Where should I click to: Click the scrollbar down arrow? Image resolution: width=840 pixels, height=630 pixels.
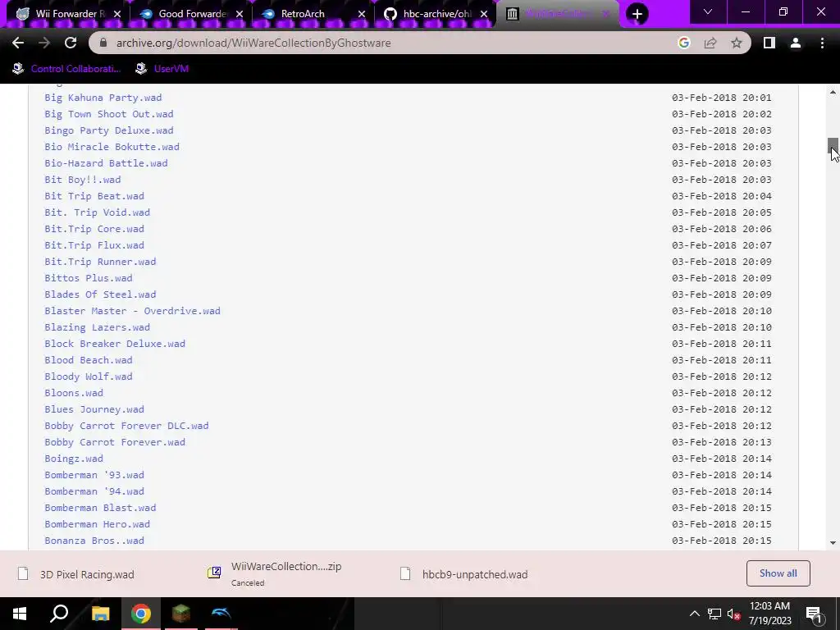[833, 543]
